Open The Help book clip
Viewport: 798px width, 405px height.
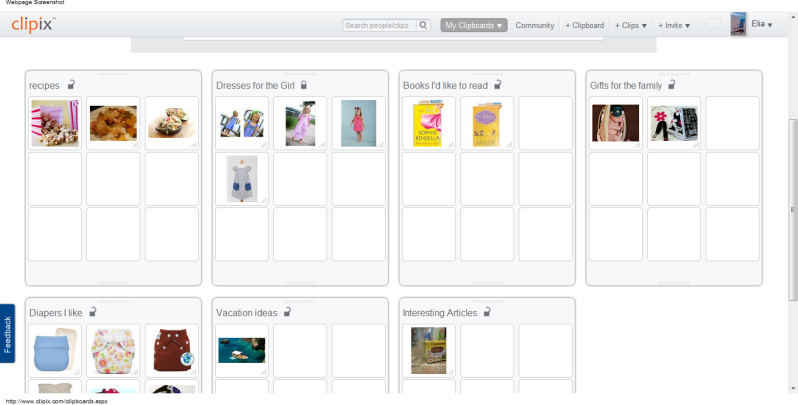point(487,123)
